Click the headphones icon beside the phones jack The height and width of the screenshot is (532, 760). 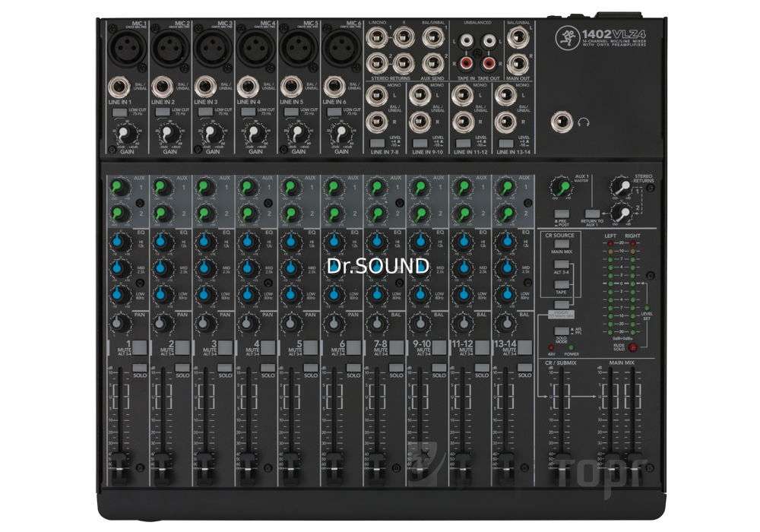[x=584, y=122]
